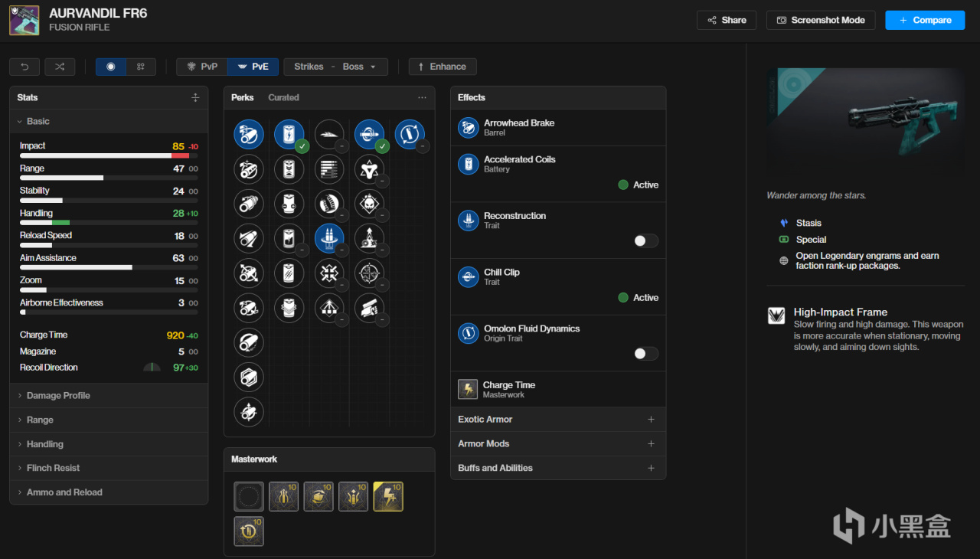Screen dimensions: 980x559
Task: Click the Share button
Action: point(727,20)
